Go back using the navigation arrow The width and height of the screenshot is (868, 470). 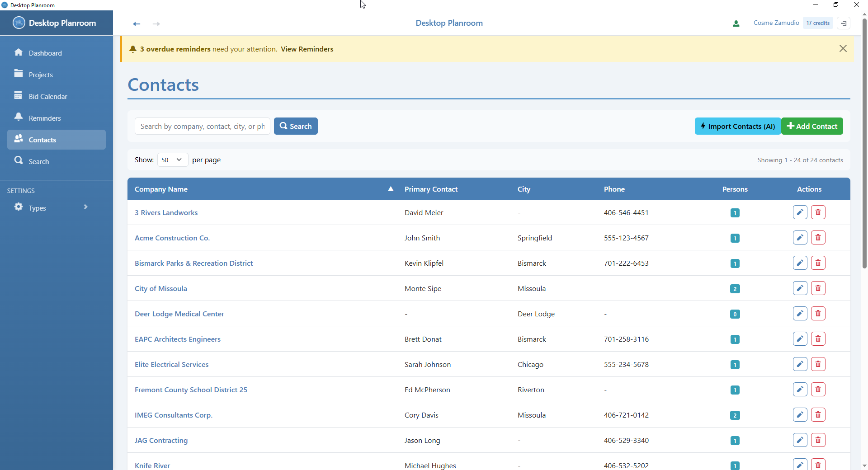click(136, 23)
